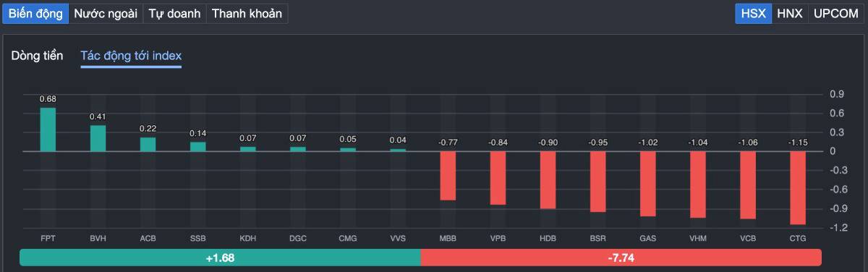868x272 pixels.
Task: Click the 0.22 value above ACB
Action: 148,129
